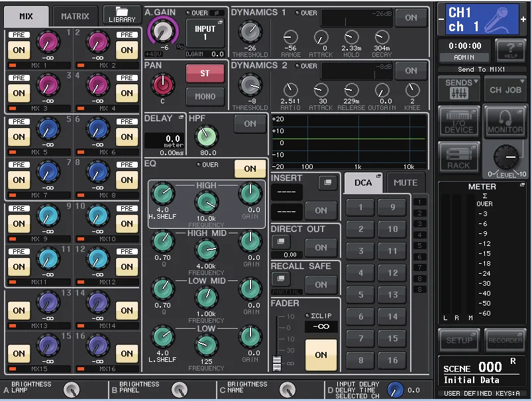Toggle the HPF ON button
The width and height of the screenshot is (532, 401).
click(250, 123)
